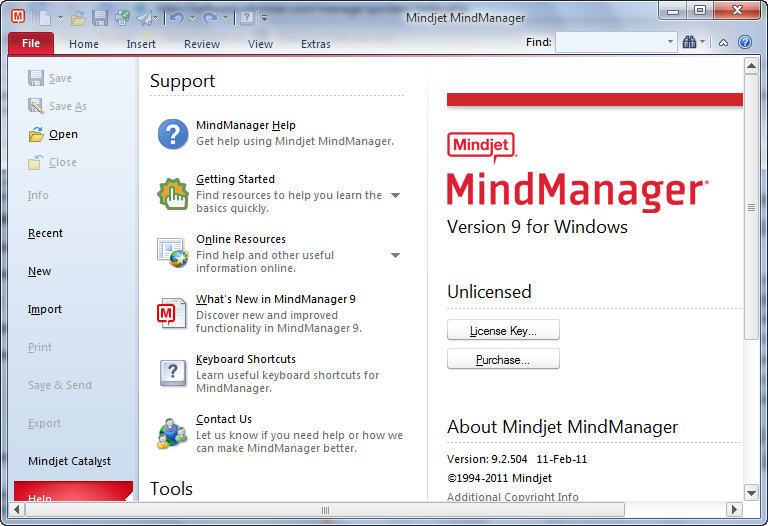Choose Save As in the File menu
Screen dimensions: 768x526
57,106
